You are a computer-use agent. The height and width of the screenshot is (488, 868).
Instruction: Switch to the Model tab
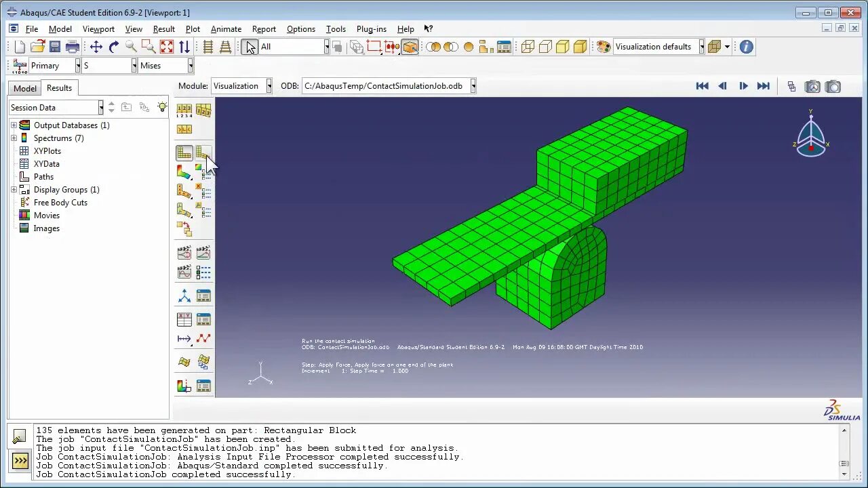click(x=24, y=87)
